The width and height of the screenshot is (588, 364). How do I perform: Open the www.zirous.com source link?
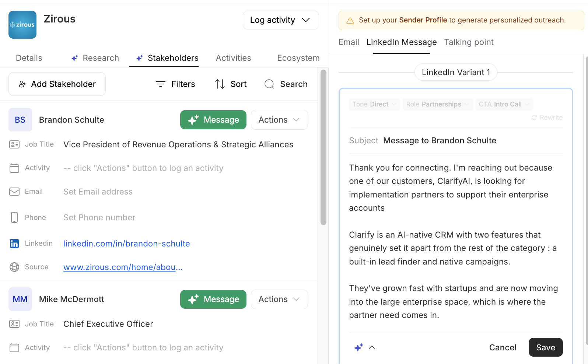tap(123, 267)
